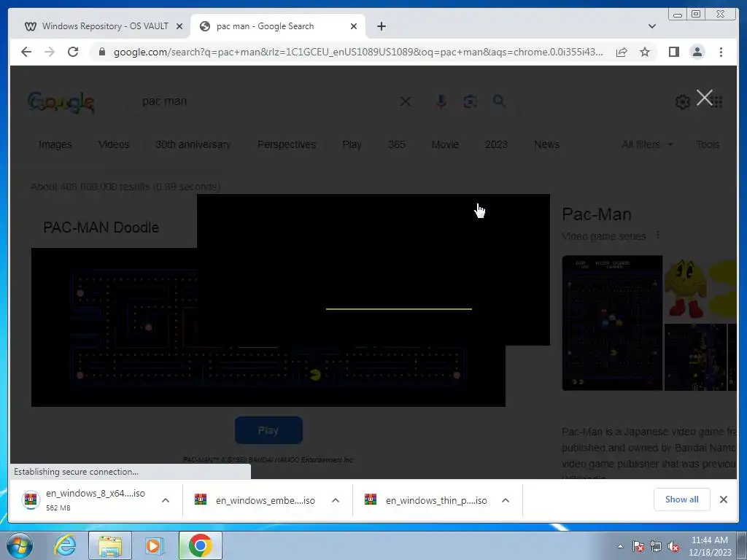Open the Windows Start menu
Image resolution: width=747 pixels, height=560 pixels.
(20, 545)
